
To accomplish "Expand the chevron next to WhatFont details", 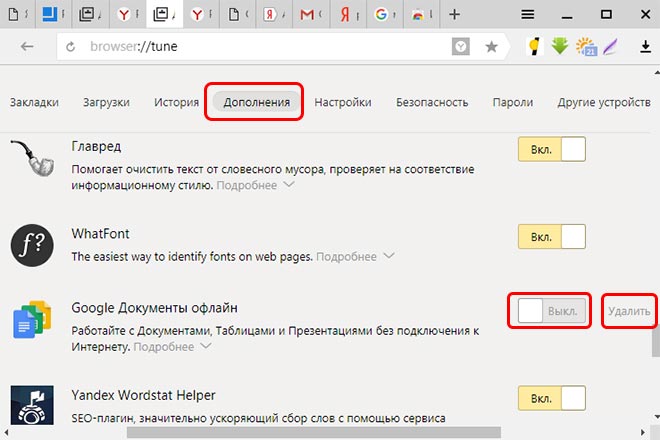I will point(389,256).
